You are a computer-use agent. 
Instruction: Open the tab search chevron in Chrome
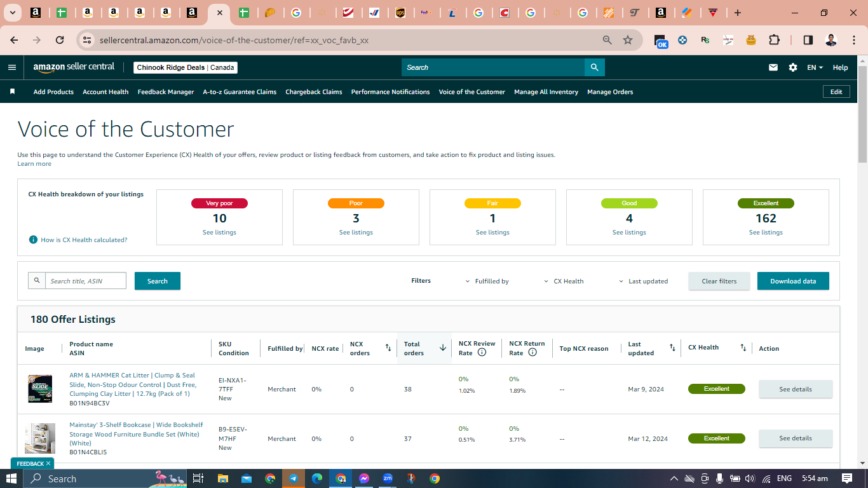[x=12, y=13]
